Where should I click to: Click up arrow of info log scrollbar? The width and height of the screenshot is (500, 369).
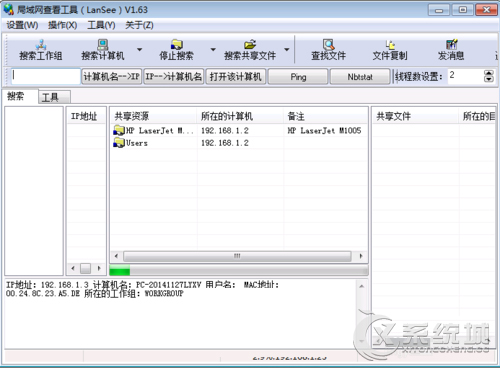361,286
